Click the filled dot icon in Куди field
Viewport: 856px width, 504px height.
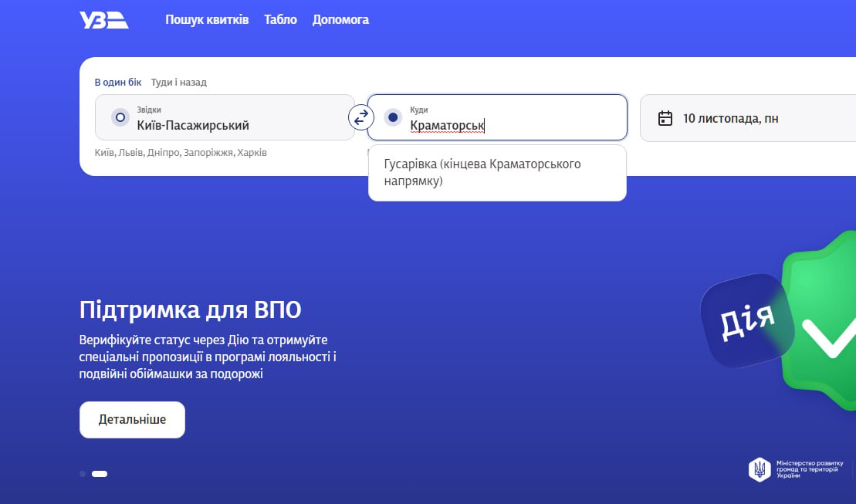tap(393, 117)
